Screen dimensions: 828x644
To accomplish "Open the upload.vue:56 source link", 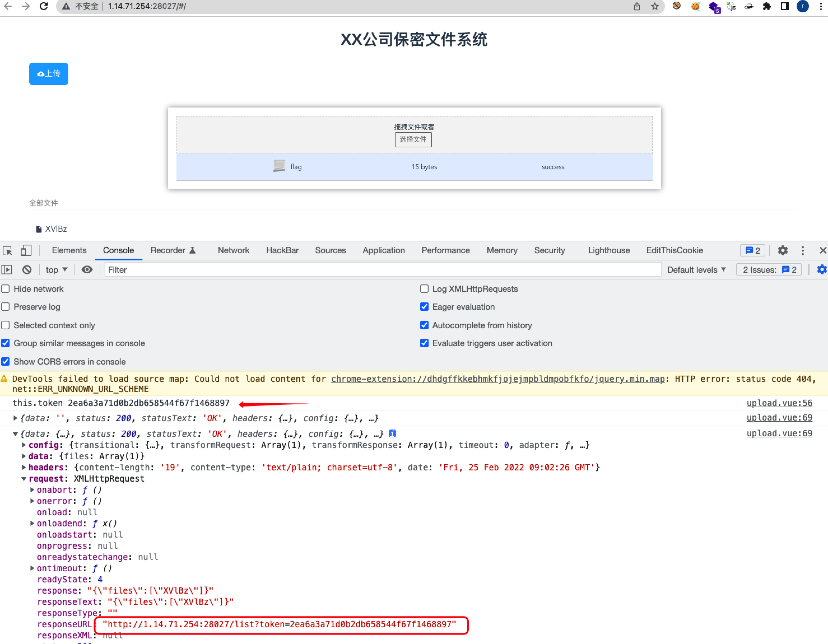I will [x=780, y=403].
